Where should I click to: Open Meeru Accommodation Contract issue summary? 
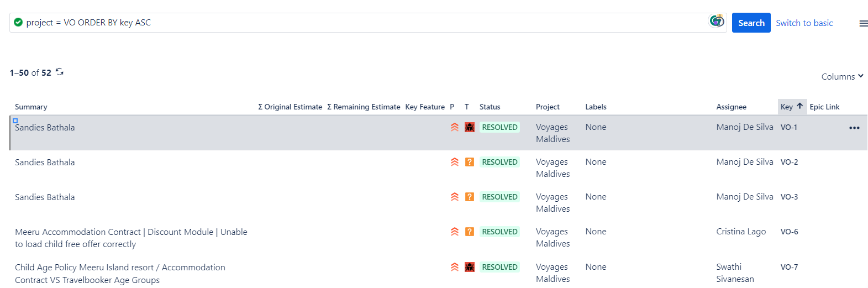[x=131, y=238]
